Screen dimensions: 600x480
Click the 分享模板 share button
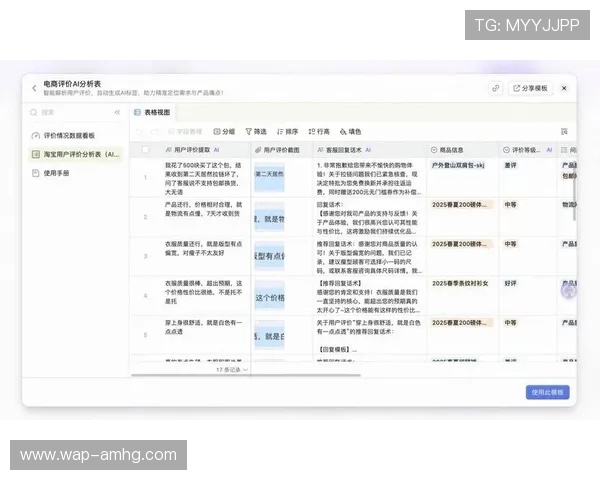(530, 88)
